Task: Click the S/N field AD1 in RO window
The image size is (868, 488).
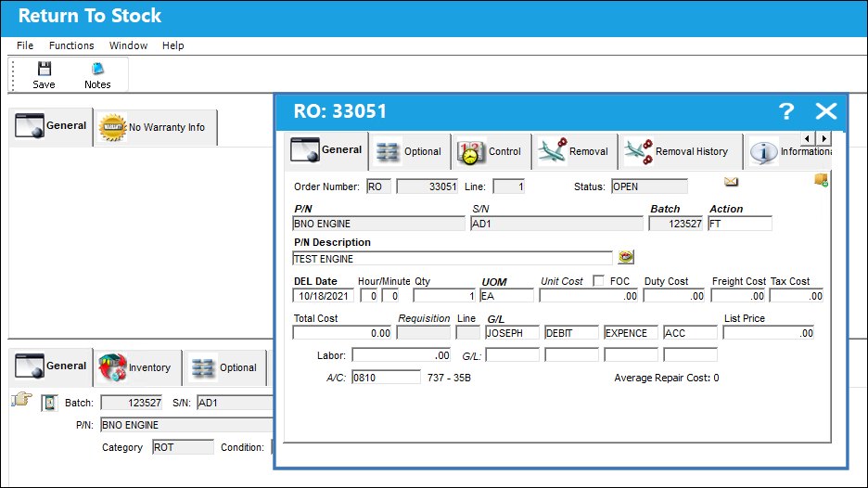Action: tap(557, 224)
